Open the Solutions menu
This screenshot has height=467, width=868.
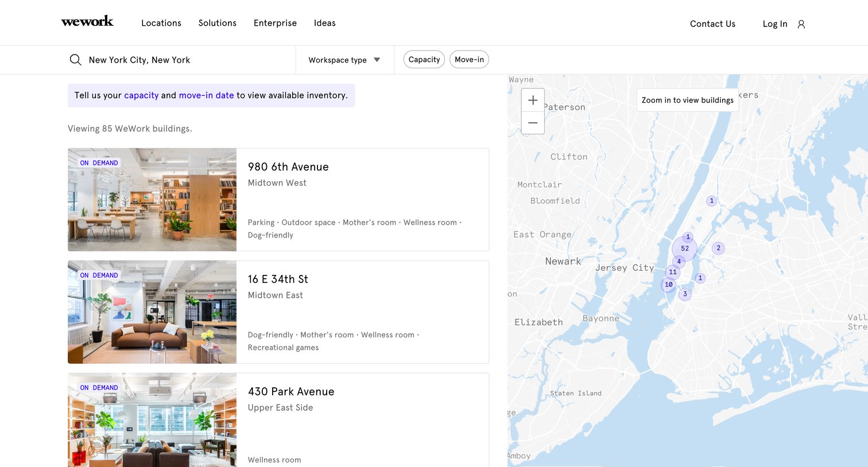tap(218, 23)
